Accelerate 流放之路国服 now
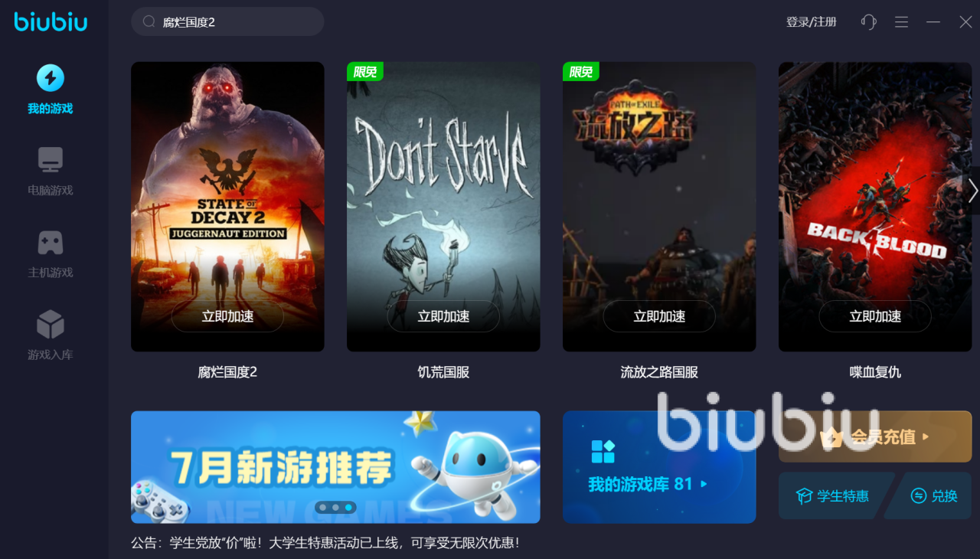Viewport: 980px width, 559px height. pos(659,316)
